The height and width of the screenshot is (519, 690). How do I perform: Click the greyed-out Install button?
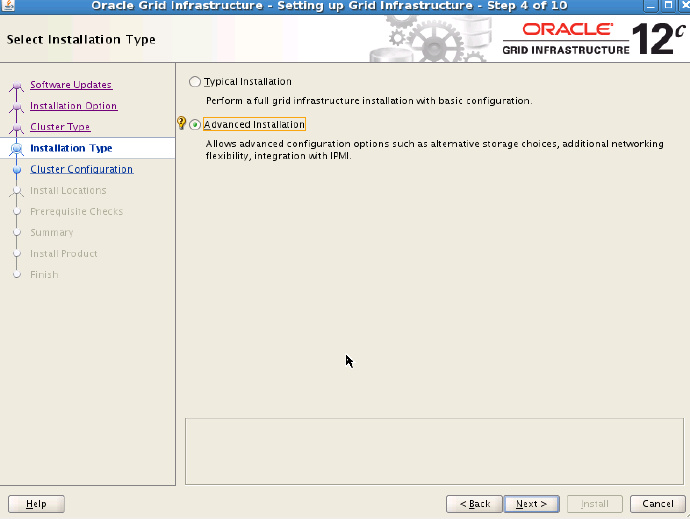tap(595, 504)
